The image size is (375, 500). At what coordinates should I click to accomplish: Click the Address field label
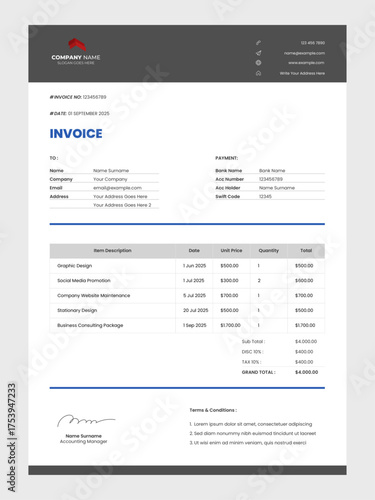[x=59, y=196]
